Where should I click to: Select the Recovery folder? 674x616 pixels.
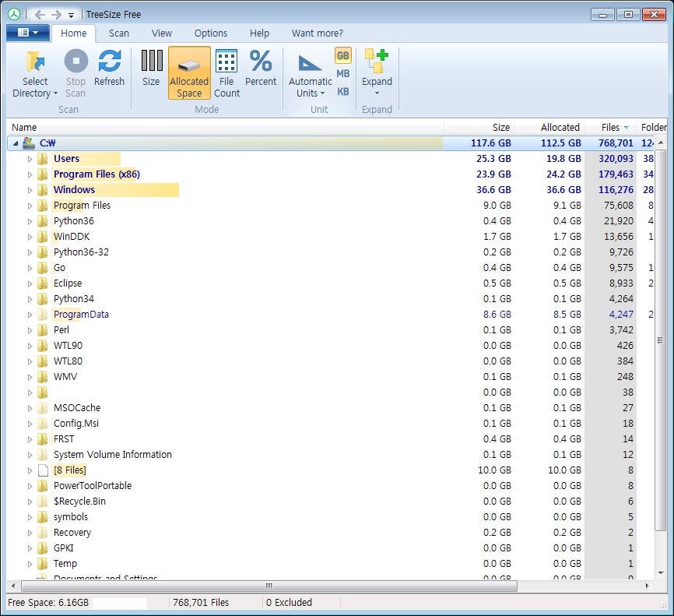pos(72,533)
